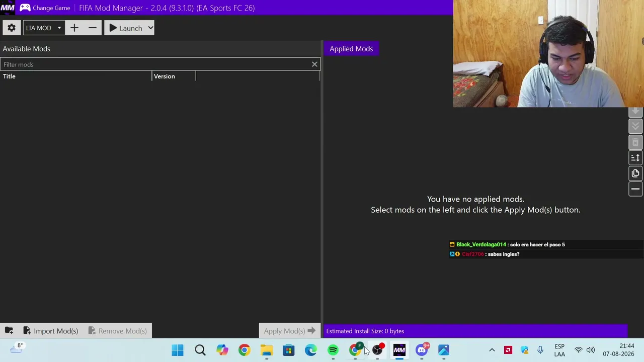The width and height of the screenshot is (644, 362).
Task: Click the Remove Mod(s) button
Action: pyautogui.click(x=117, y=331)
